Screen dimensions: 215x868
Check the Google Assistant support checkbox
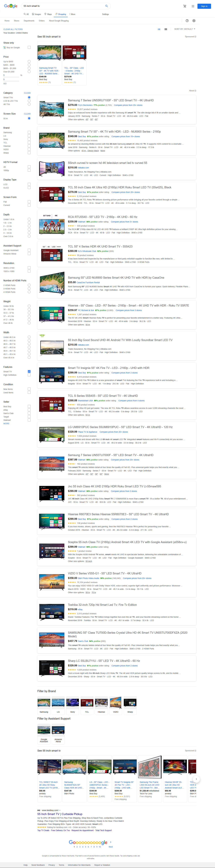[x=29, y=250]
